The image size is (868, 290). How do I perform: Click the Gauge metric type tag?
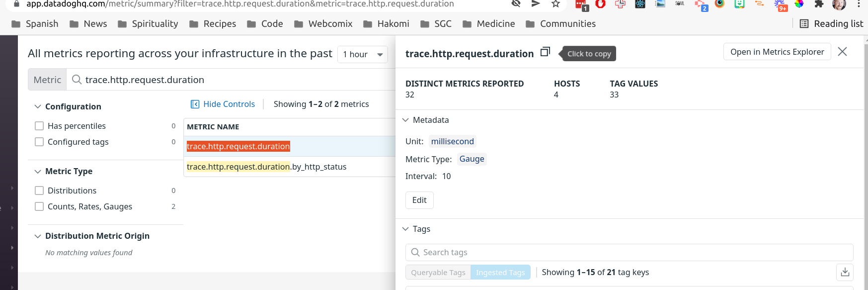472,159
